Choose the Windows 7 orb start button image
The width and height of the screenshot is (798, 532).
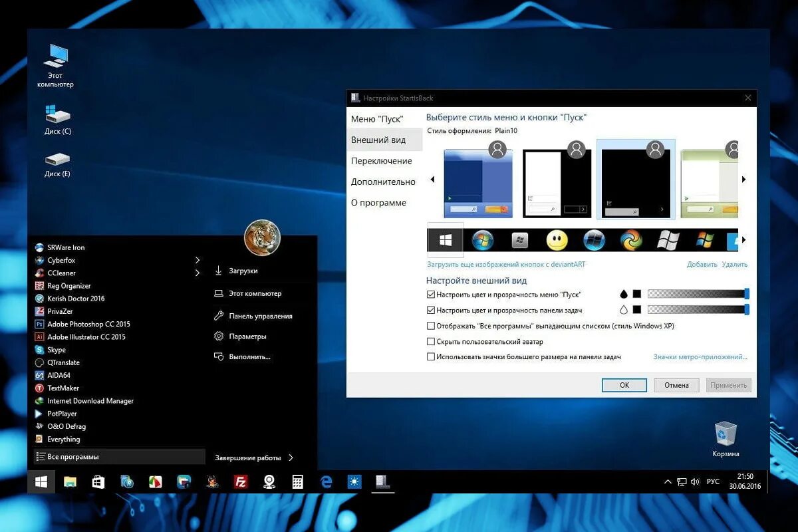(483, 240)
